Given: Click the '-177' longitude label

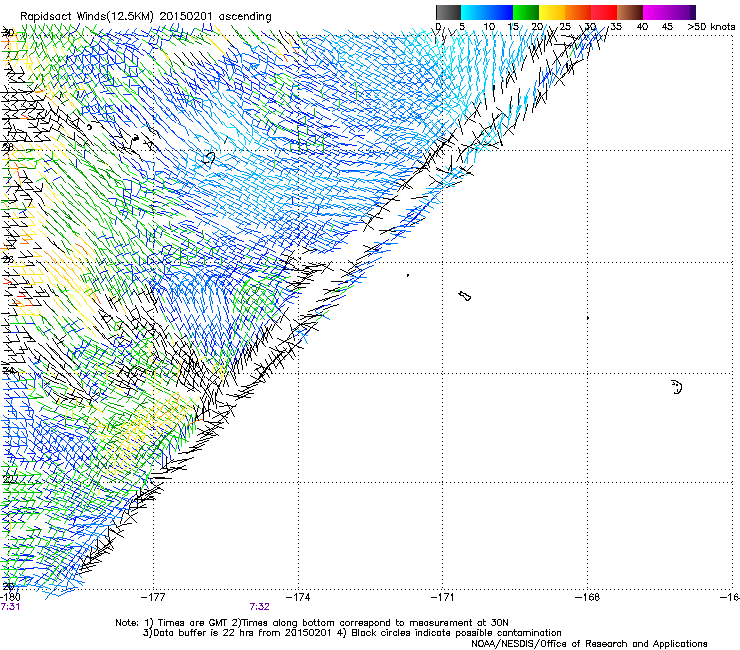Looking at the screenshot, I should 153,597.
